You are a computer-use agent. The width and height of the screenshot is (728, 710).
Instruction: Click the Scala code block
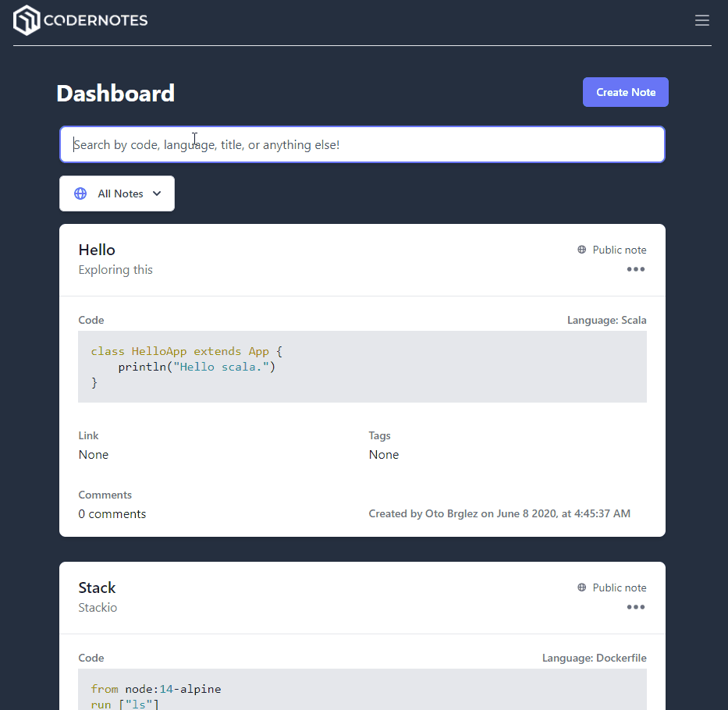[362, 367]
